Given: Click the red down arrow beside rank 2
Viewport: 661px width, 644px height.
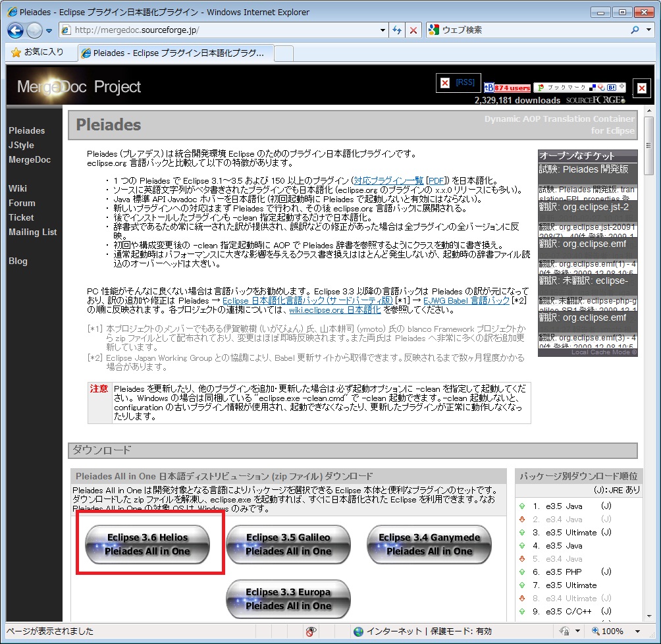Looking at the screenshot, I should pyautogui.click(x=522, y=519).
